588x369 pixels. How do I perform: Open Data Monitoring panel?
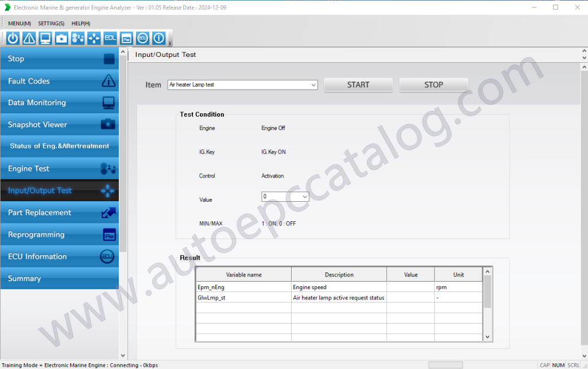(x=60, y=102)
